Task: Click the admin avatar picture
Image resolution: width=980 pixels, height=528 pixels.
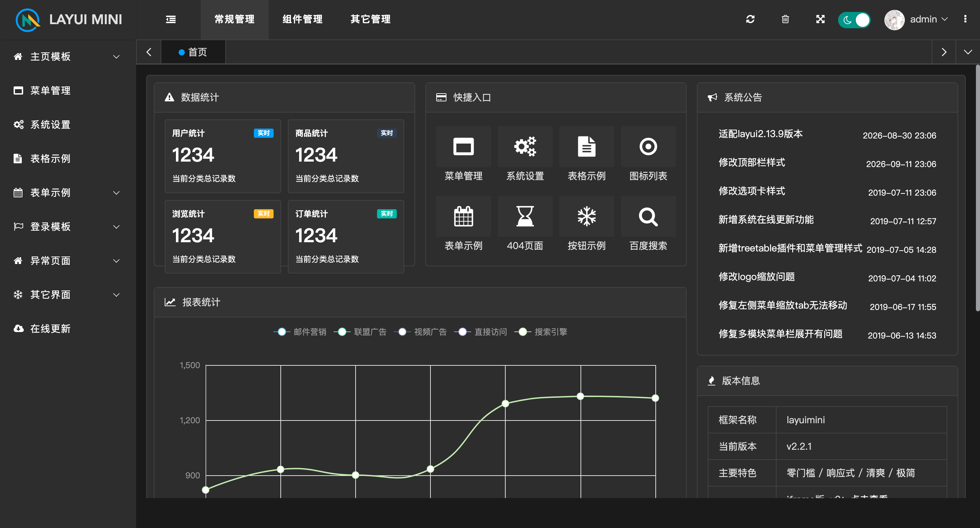Action: click(894, 19)
